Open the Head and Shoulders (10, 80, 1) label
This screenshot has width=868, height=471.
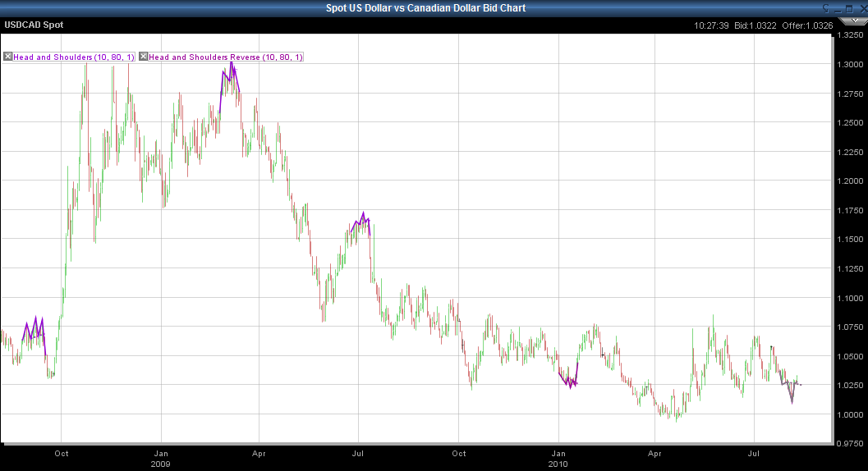pyautogui.click(x=74, y=57)
